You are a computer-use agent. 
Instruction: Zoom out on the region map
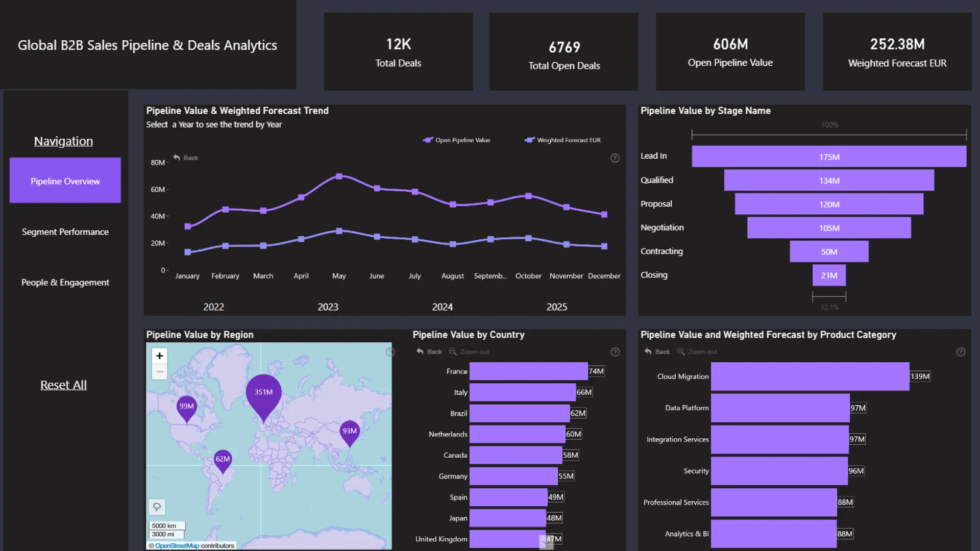pos(159,372)
